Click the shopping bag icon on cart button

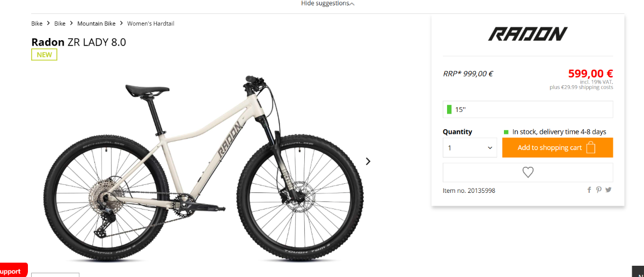[x=591, y=147]
